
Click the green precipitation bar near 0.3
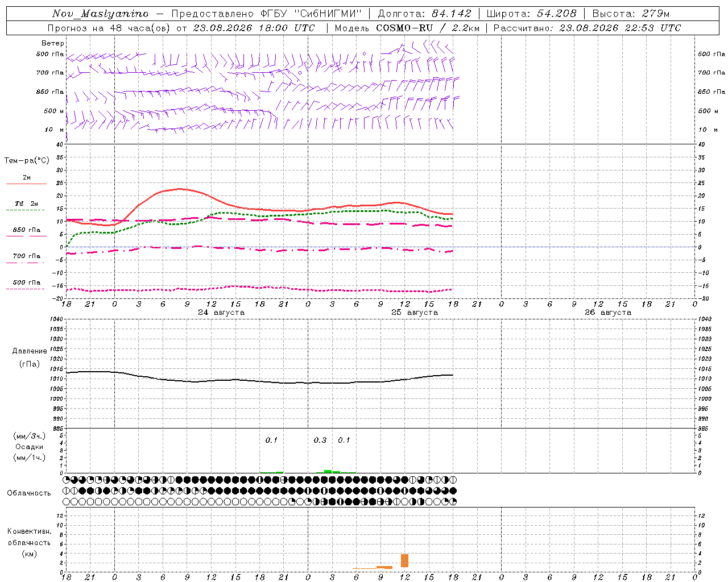(x=328, y=471)
